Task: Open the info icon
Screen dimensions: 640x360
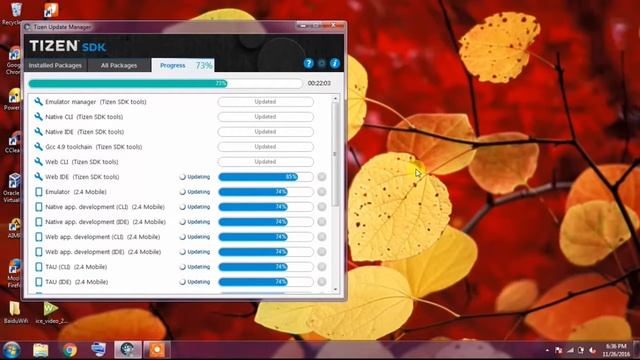Action: [x=335, y=63]
